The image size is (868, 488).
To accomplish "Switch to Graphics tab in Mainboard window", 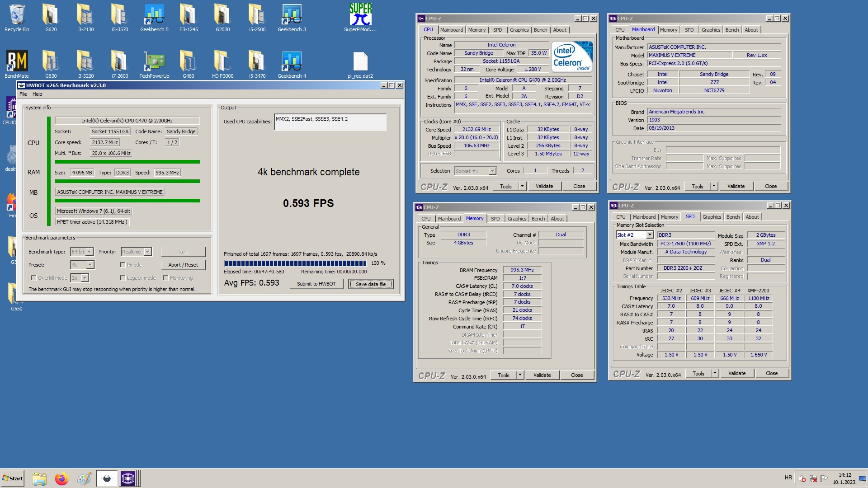I will click(711, 30).
